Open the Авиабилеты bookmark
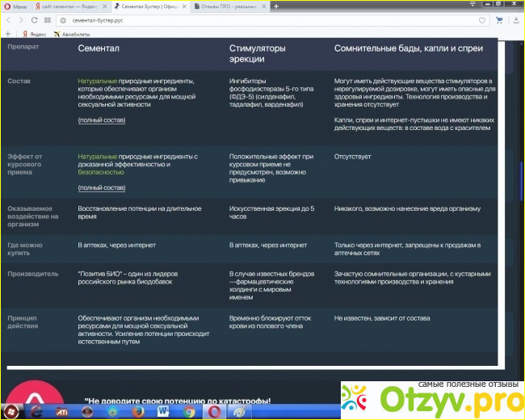The width and height of the screenshot is (525, 420). point(73,34)
